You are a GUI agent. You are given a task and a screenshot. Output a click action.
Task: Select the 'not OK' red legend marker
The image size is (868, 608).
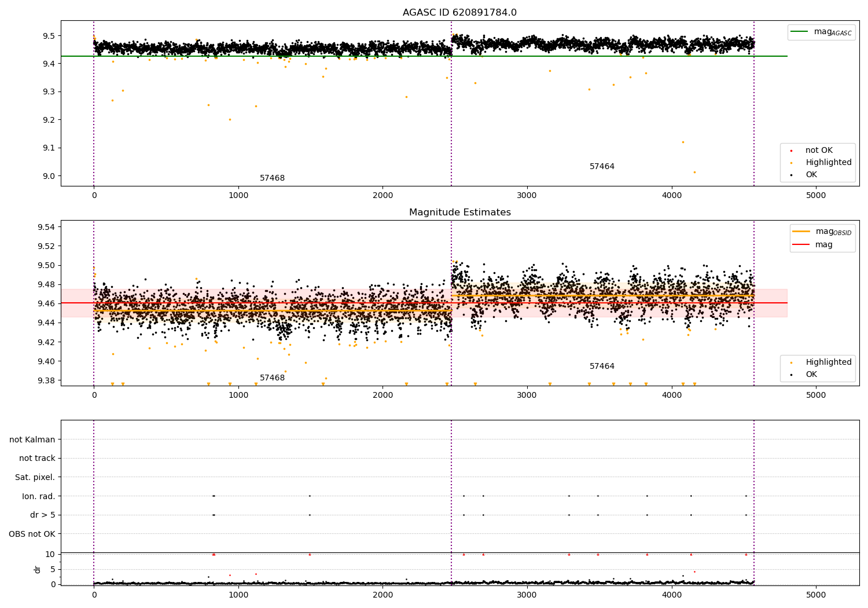click(x=791, y=151)
